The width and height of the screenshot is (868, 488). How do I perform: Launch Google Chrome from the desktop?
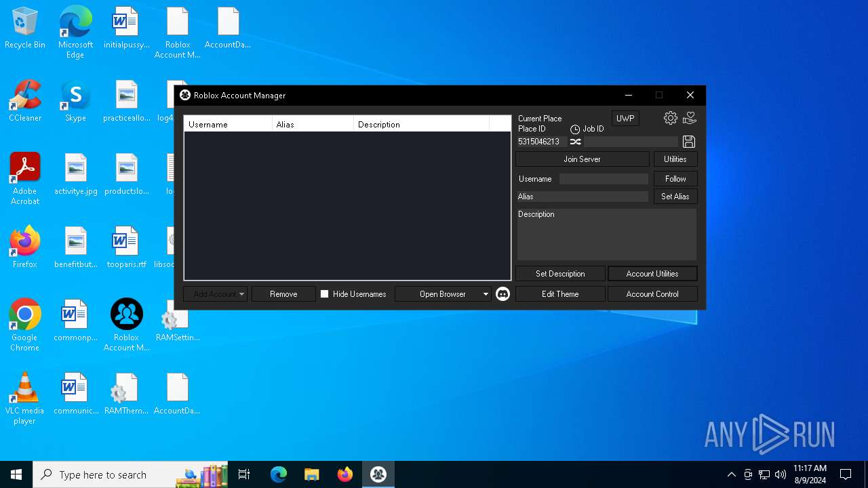(x=25, y=325)
